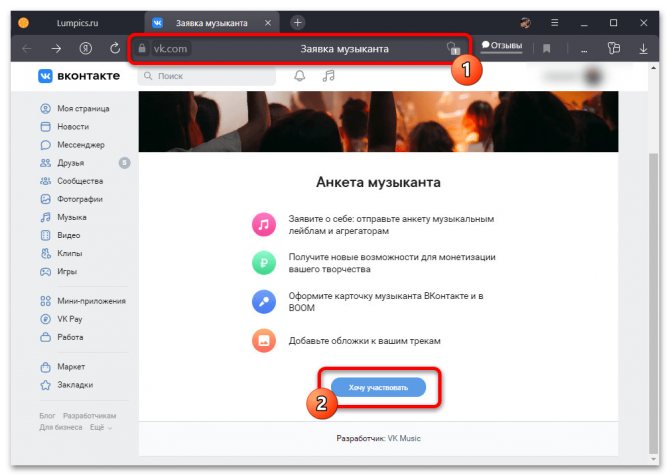670x476 pixels.
Task: Open Игры in sidebar
Action: [58, 271]
